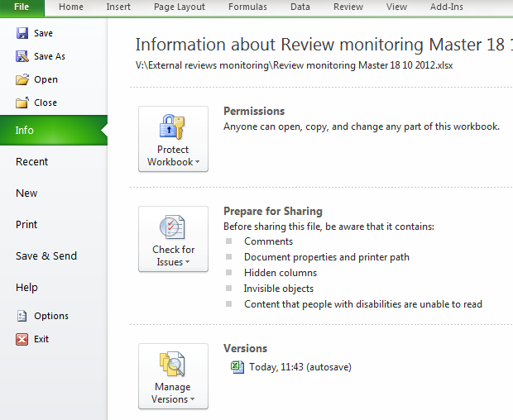
Task: Go to the Print section
Action: 26,225
